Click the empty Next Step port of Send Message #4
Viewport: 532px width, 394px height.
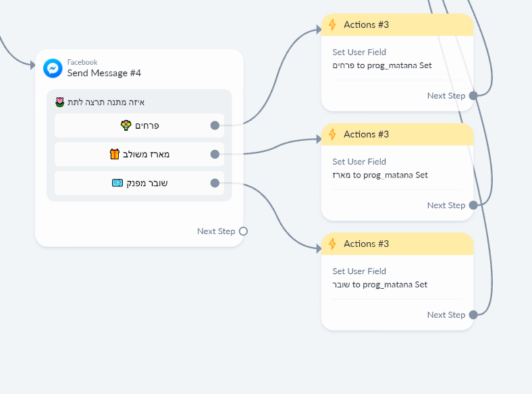[x=243, y=231]
